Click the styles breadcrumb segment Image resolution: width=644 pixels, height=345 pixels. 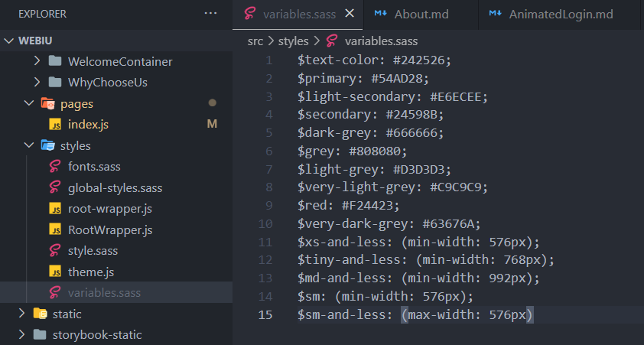(293, 41)
